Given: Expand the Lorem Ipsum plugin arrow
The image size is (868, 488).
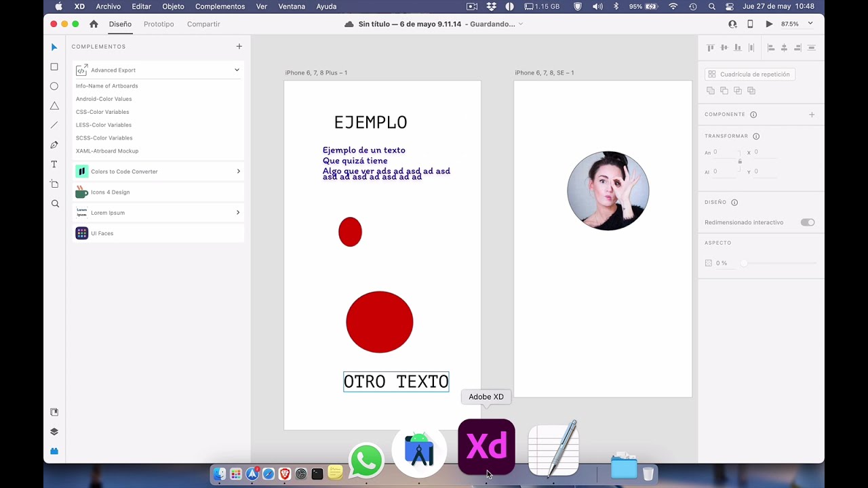Looking at the screenshot, I should [238, 213].
